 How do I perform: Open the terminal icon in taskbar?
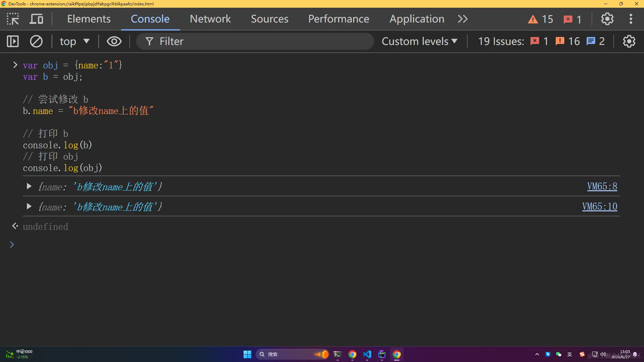pyautogui.click(x=337, y=354)
